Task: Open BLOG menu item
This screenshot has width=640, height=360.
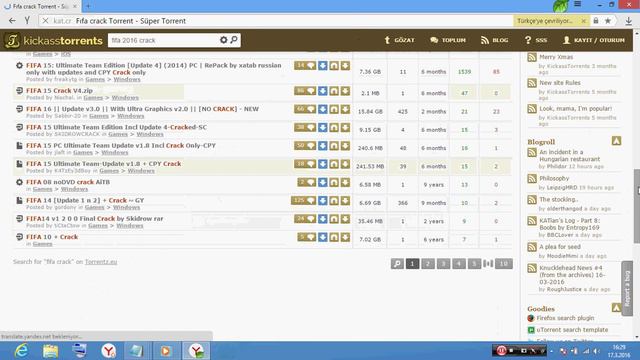Action: point(494,40)
